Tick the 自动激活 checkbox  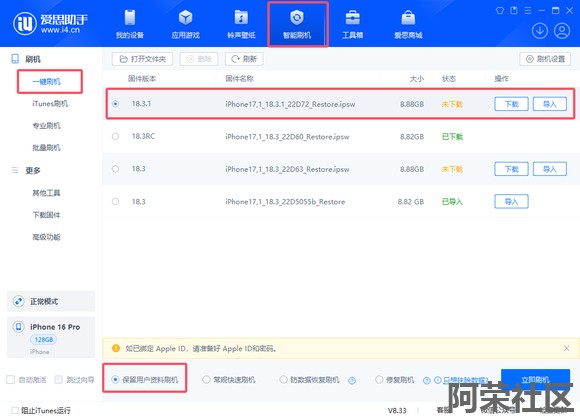(x=11, y=379)
